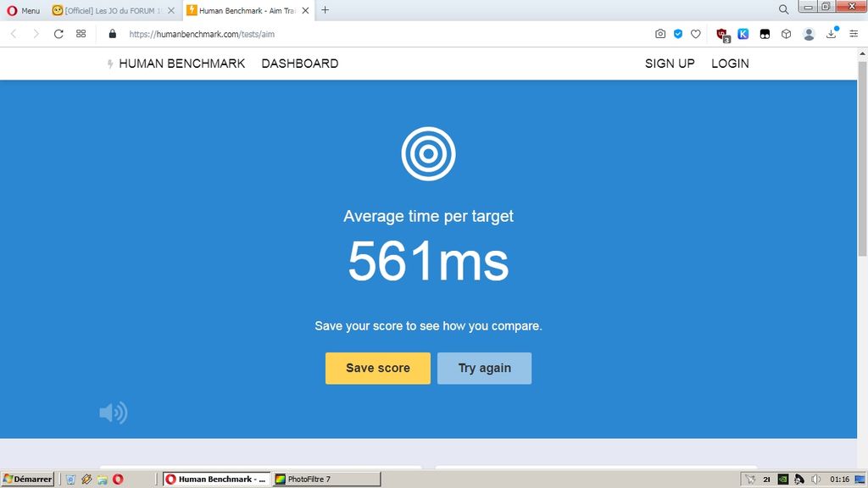Viewport: 868px width, 488px height.
Task: Open the Easy Setup sliders icon
Action: [x=854, y=34]
